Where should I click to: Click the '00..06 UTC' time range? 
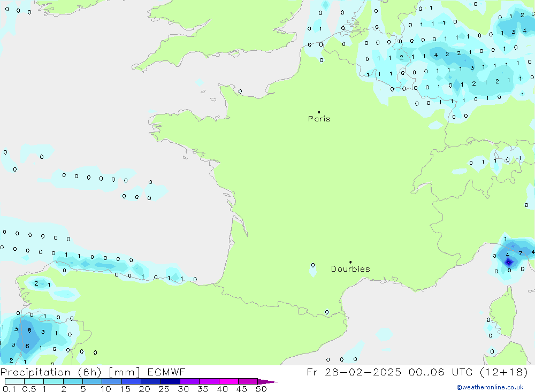(x=443, y=372)
